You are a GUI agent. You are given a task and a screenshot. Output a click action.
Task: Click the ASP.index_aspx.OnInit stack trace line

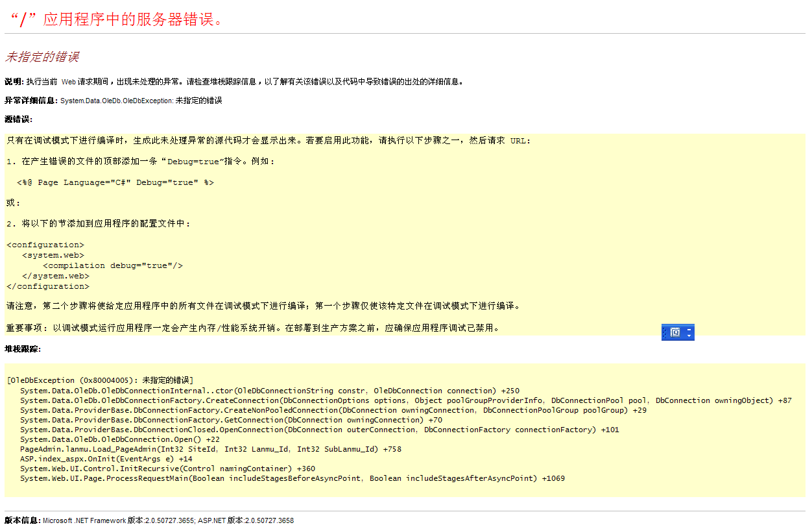point(106,459)
